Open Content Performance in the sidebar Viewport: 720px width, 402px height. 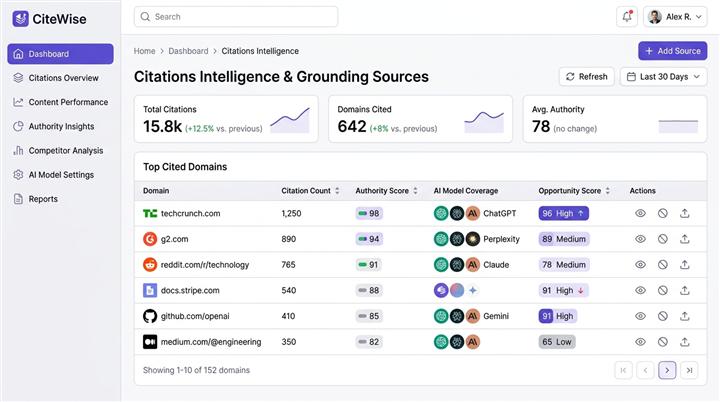pos(60,102)
